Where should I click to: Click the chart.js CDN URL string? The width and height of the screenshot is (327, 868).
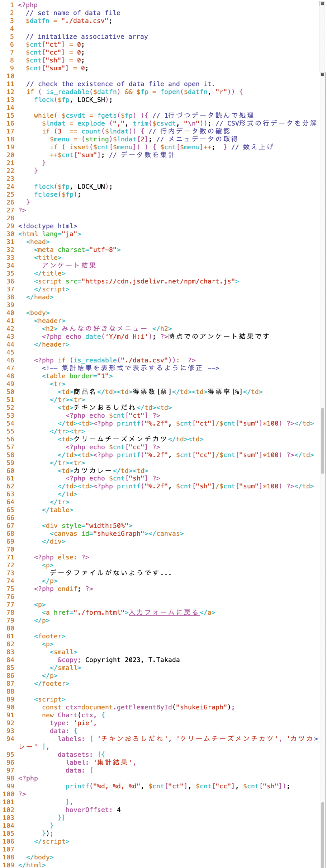pos(160,281)
